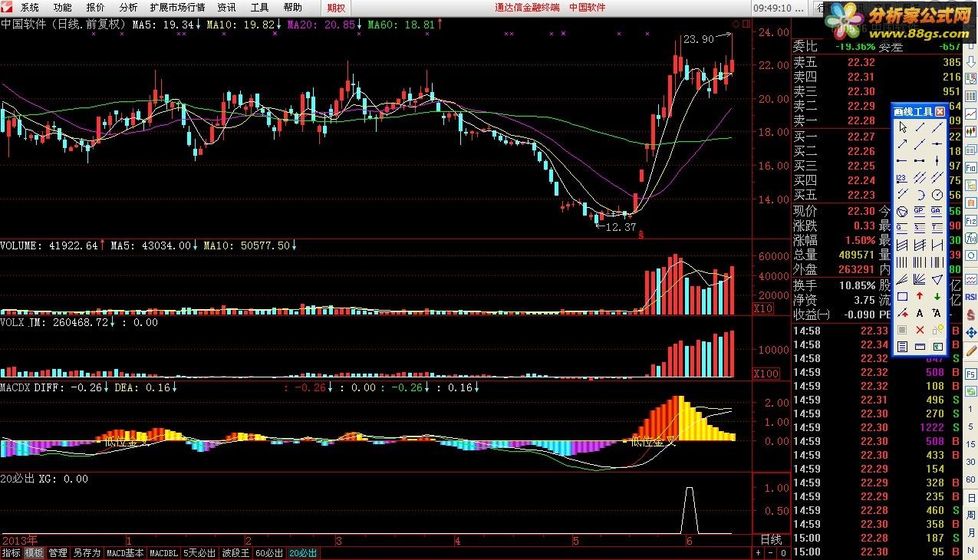Open the 资讯 menu
The width and height of the screenshot is (978, 560).
[226, 7]
